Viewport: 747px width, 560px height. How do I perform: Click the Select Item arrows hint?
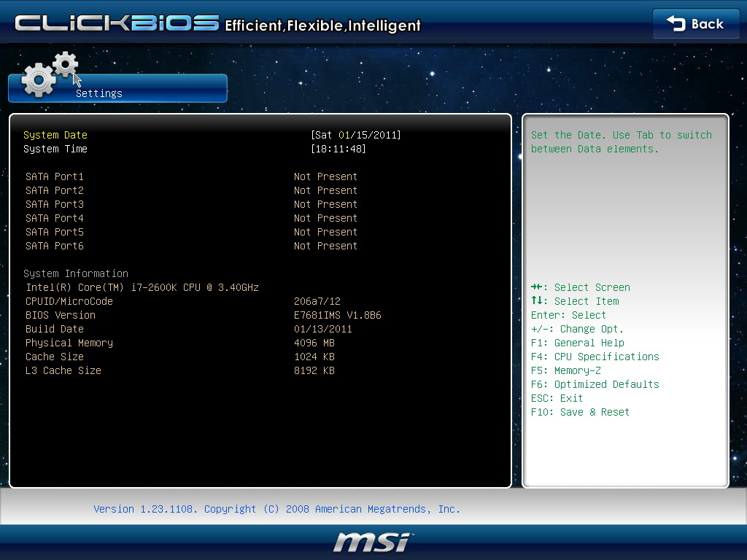[x=575, y=301]
